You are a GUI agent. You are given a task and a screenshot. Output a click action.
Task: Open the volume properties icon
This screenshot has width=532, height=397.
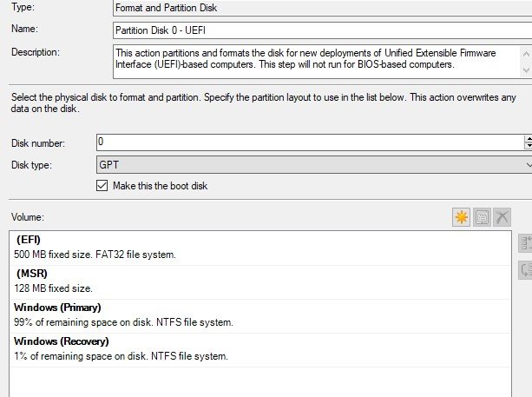[x=482, y=217]
